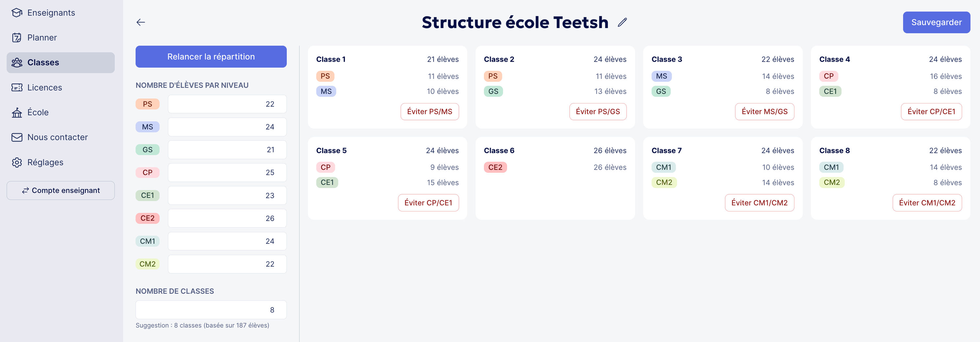The image size is (980, 342).
Task: Toggle Éviter PS/MS in Classe 1
Action: pyautogui.click(x=430, y=112)
